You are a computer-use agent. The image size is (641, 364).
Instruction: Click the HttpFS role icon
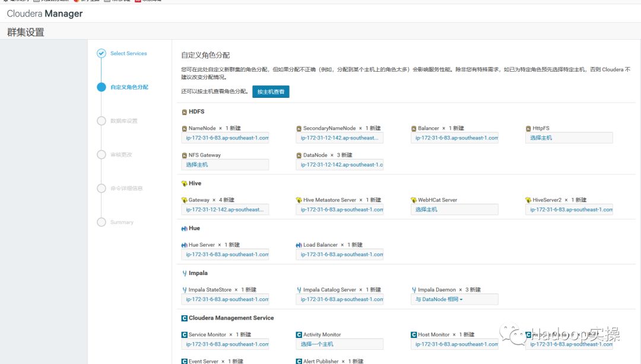click(x=528, y=129)
